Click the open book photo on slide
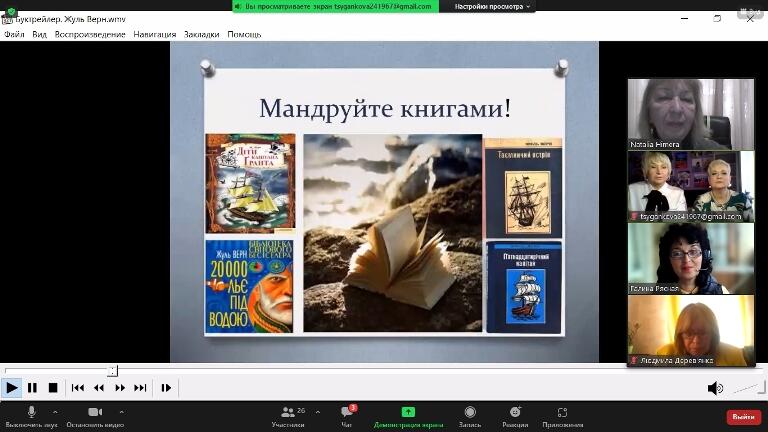Viewport: 768px width, 432px height. [393, 233]
